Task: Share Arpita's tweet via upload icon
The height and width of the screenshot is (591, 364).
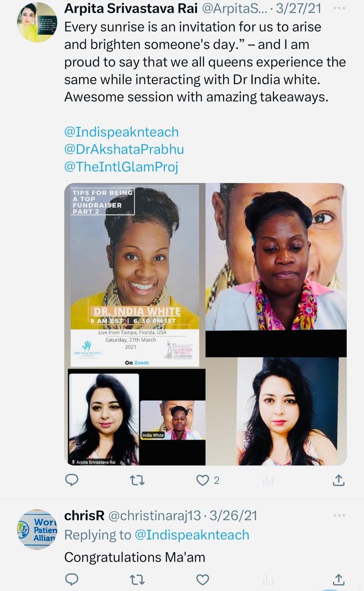Action: pos(338,480)
